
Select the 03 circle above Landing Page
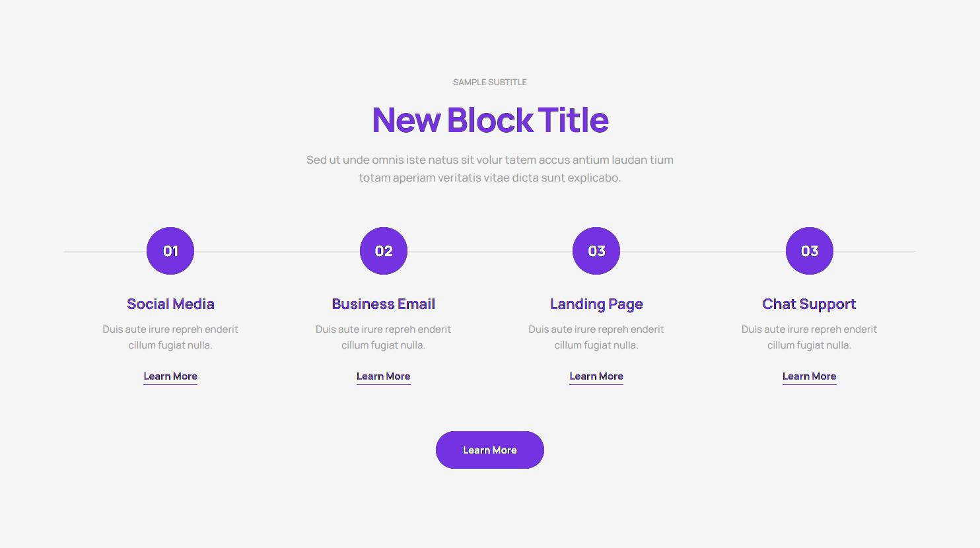(596, 251)
